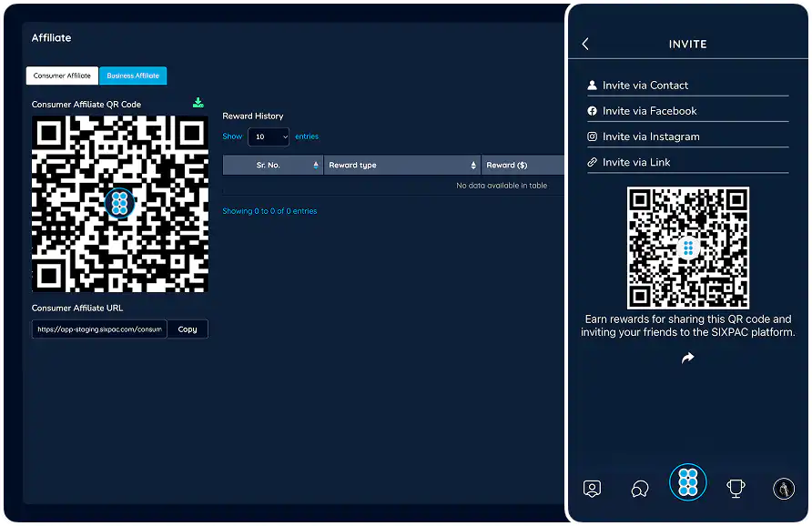Screen dimensions: 812x526
Task: Switch to the Business Affiliate tab
Action: pyautogui.click(x=133, y=76)
